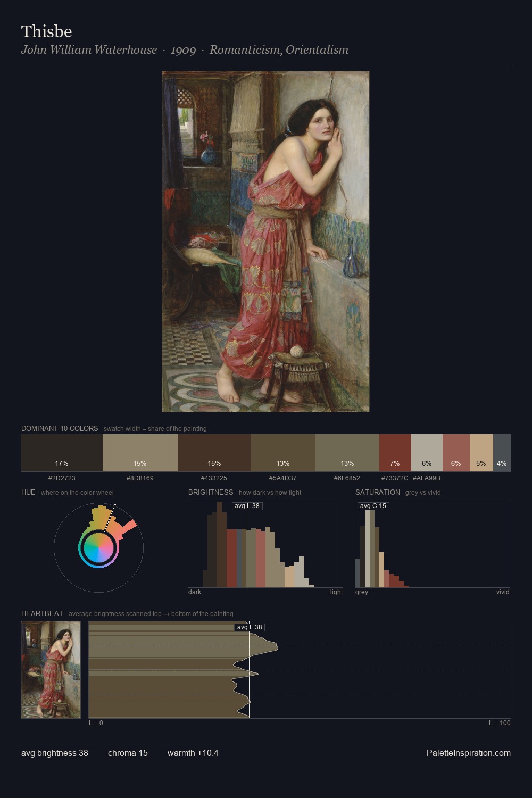532x798 pixels.
Task: Click the '#2D2723' hex code label
Action: click(62, 478)
